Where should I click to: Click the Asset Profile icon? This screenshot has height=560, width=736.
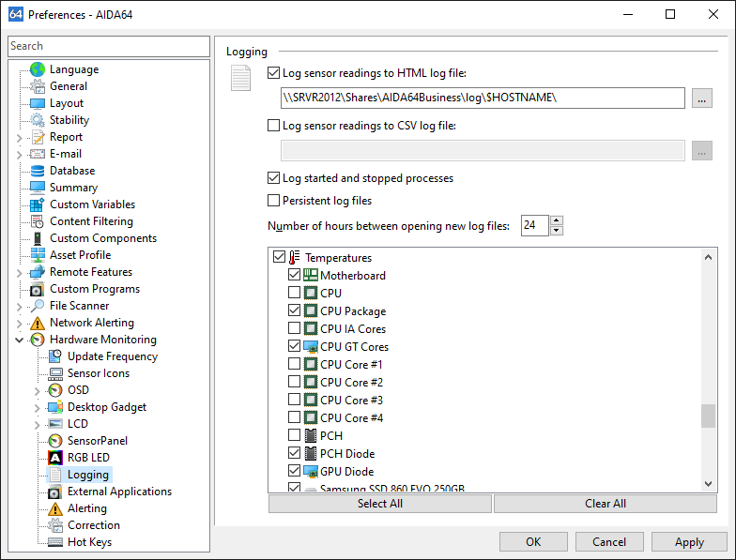[x=38, y=255]
